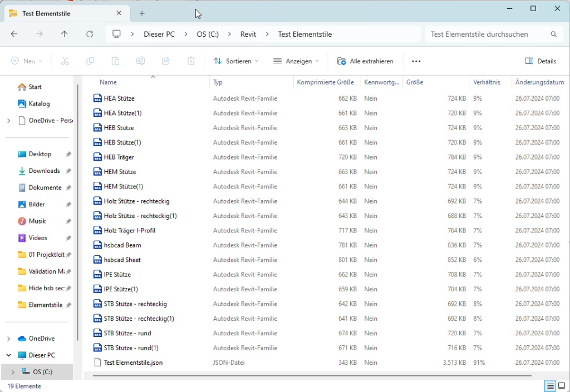This screenshot has width=570, height=392.
Task: Open the Sortieren dropdown
Action: [236, 61]
